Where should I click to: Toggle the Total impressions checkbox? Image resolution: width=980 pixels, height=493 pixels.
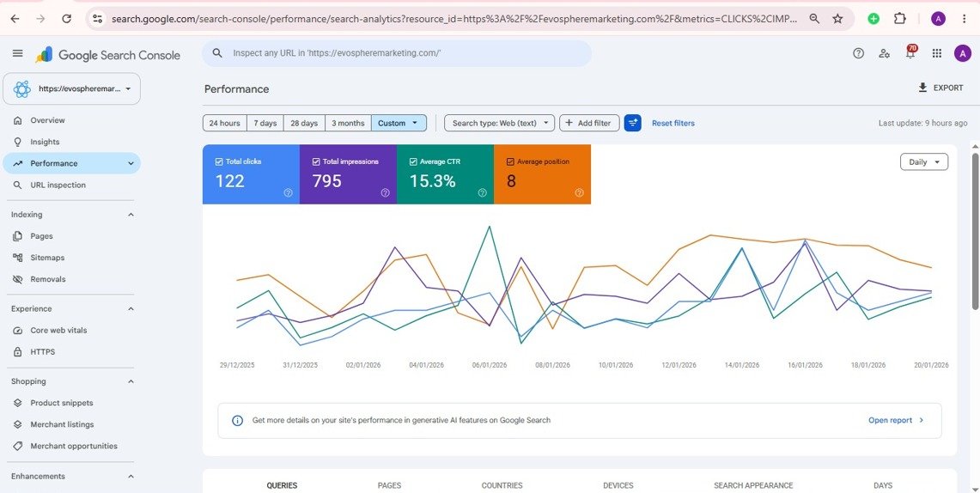316,161
